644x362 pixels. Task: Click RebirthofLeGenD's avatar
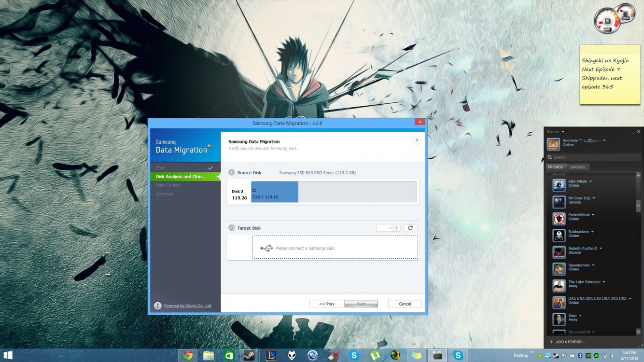(x=559, y=252)
